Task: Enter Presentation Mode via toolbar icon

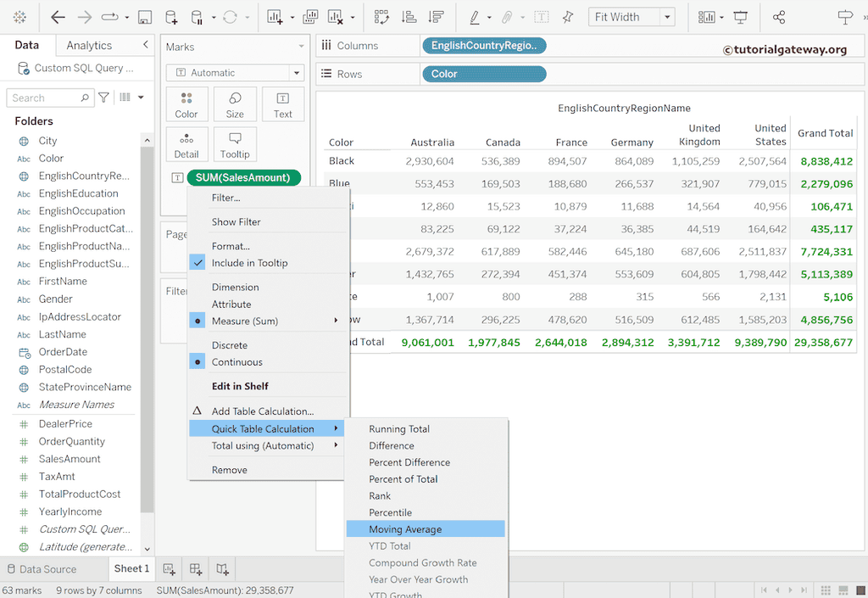Action: pos(742,16)
